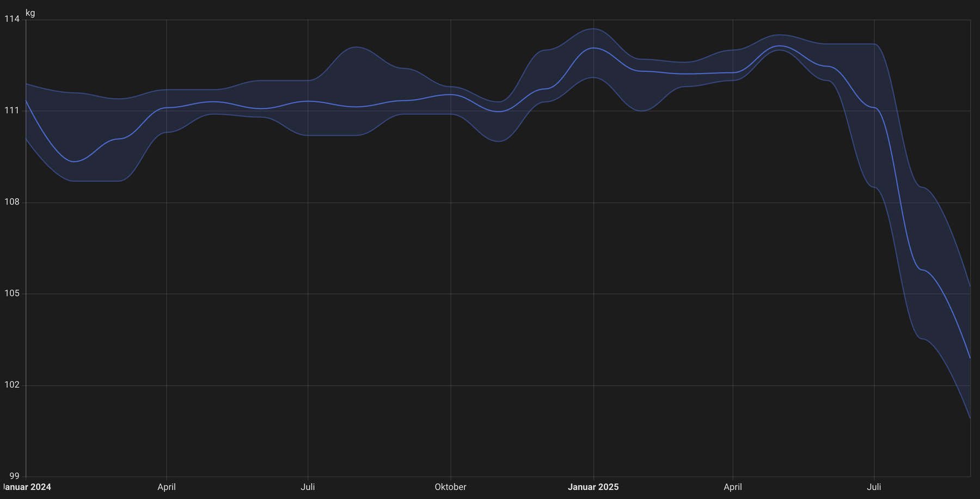Select the Januar 2025 axis label
980x499 pixels.
tap(593, 487)
